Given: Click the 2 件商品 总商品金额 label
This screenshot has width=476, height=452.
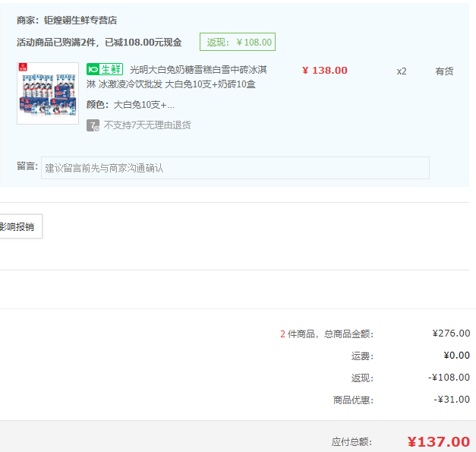Looking at the screenshot, I should [326, 334].
